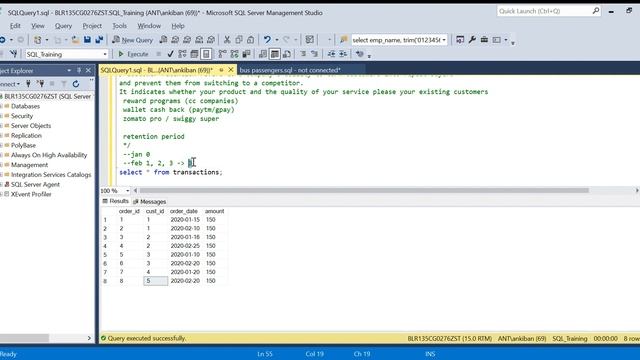Open the 100 % zoom dropdown
The height and width of the screenshot is (360, 640).
[127, 191]
